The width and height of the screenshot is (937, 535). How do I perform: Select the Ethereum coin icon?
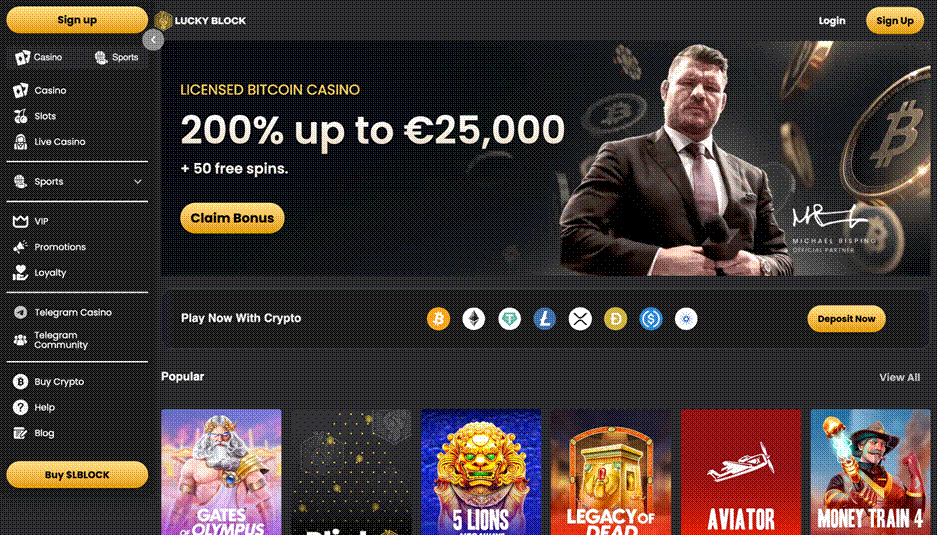click(473, 319)
